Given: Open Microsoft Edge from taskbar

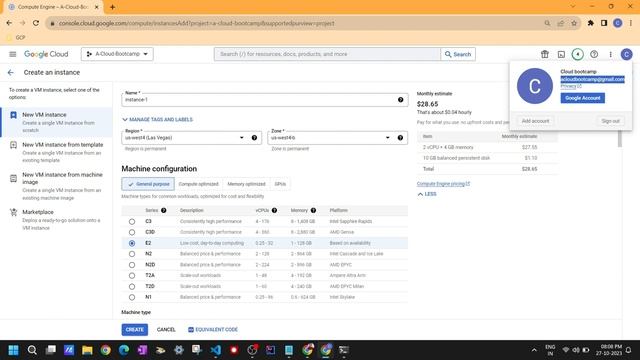Looking at the screenshot, I should pos(124,350).
